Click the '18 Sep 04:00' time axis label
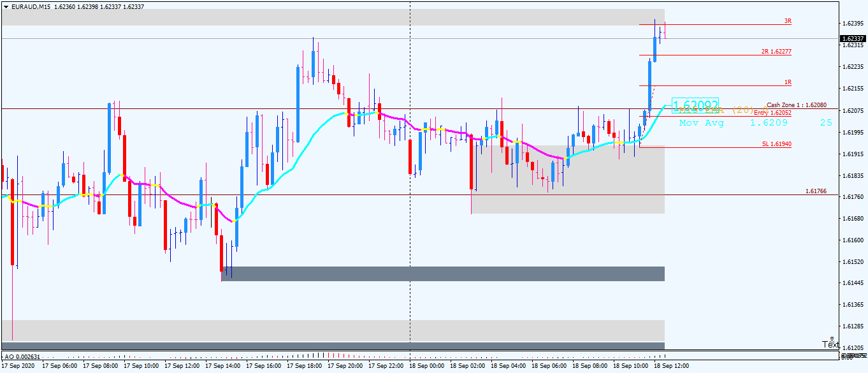868x373 pixels. click(508, 366)
